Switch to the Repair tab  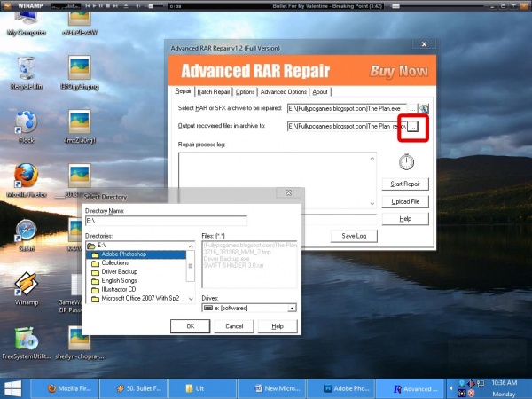point(184,91)
